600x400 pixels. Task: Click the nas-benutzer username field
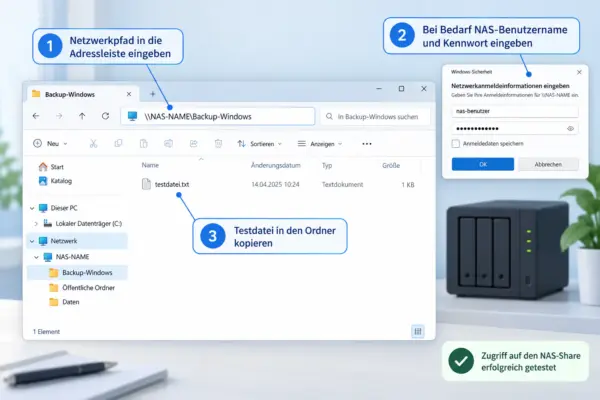[515, 111]
